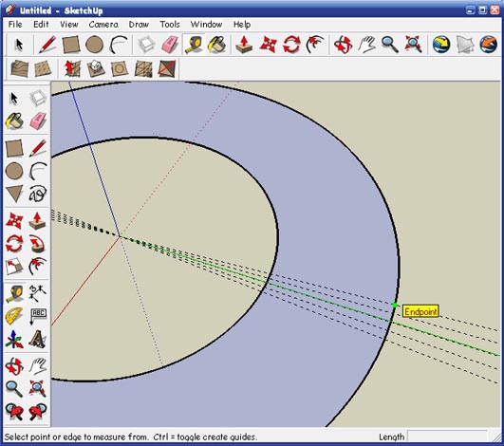504x446 pixels.
Task: Select Offset tool in left tool palette
Action: [x=38, y=268]
